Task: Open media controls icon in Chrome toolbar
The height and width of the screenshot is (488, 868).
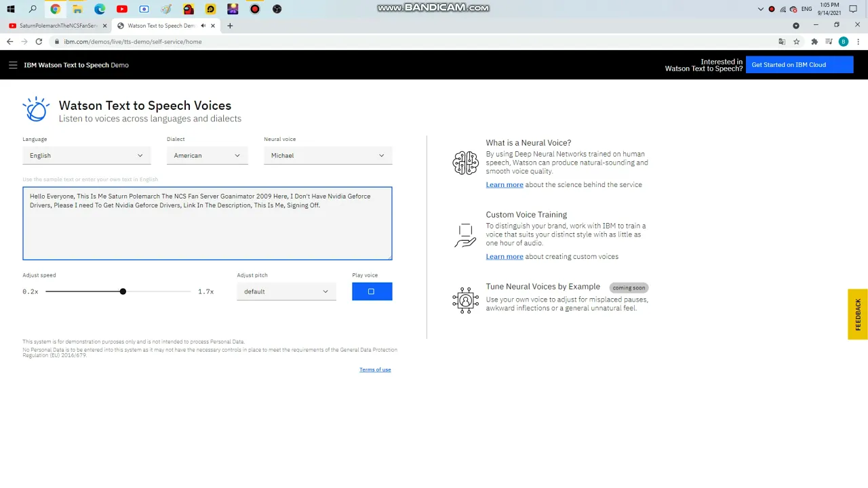Action: coord(829,41)
